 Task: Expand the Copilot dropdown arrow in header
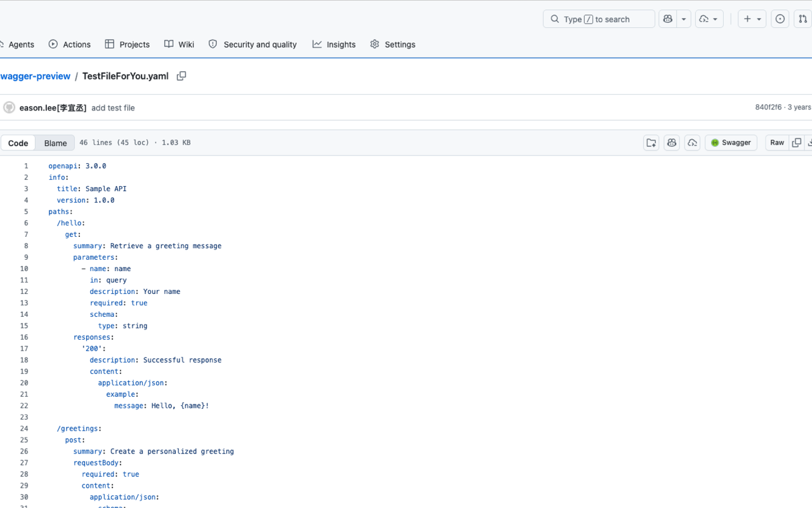(x=684, y=19)
